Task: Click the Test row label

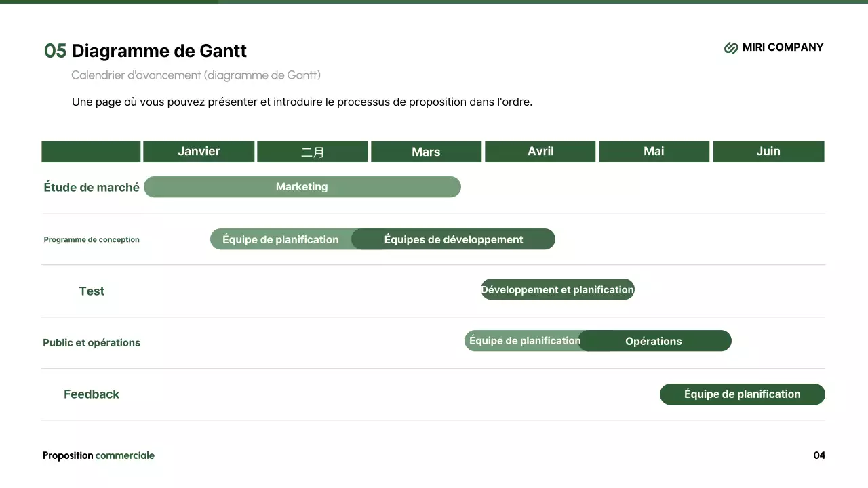Action: click(92, 291)
